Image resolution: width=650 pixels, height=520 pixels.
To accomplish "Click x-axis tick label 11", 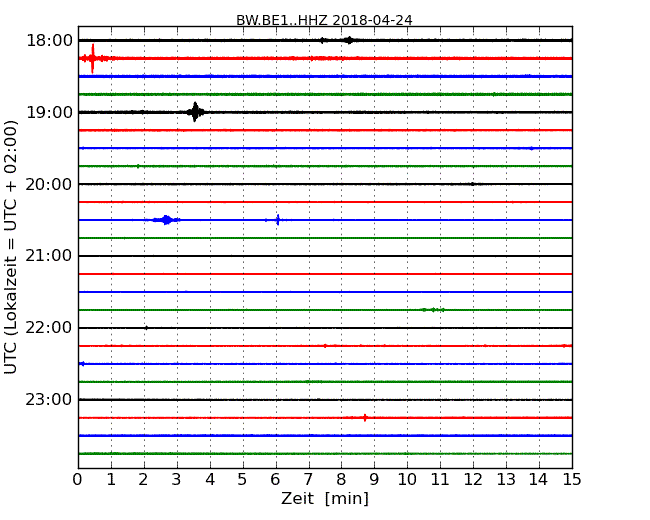I will tap(440, 479).
